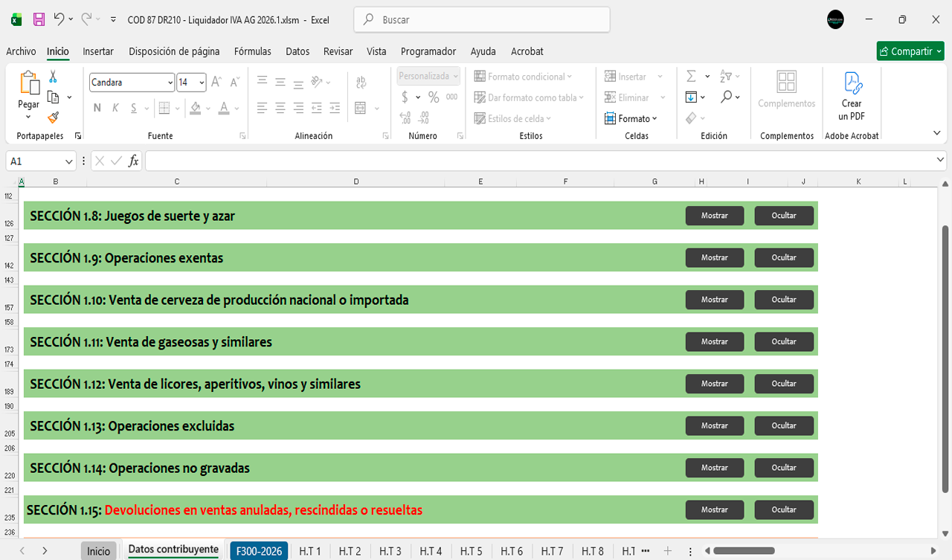Click the Compartir button
This screenshot has width=952, height=560.
[x=910, y=51]
